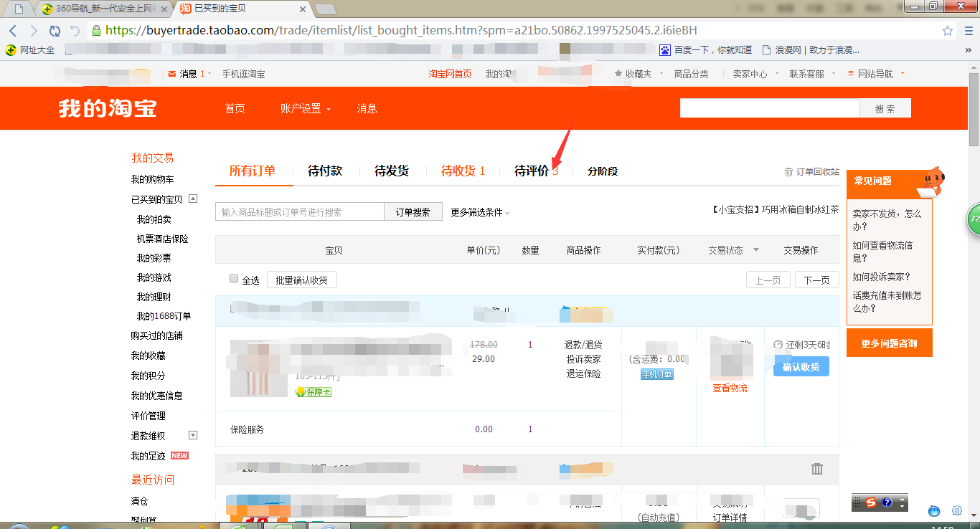Open 百度一下 paw bookmark
This screenshot has height=529, width=980.
click(706, 50)
